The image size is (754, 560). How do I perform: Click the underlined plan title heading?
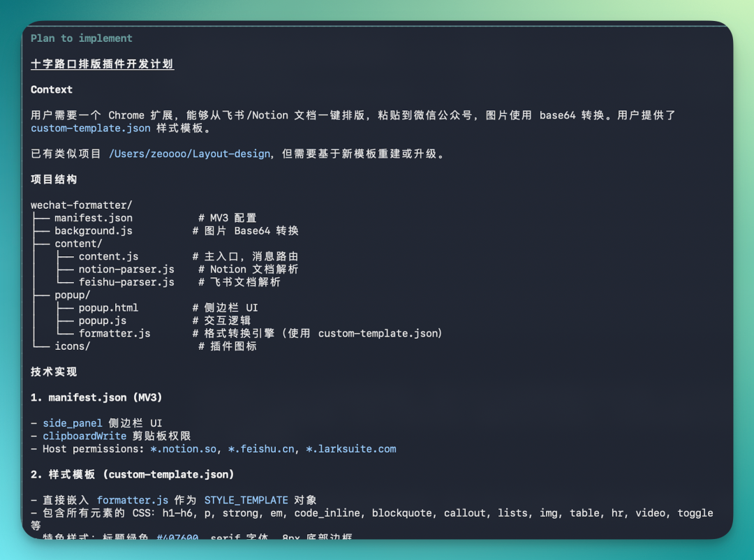point(103,64)
